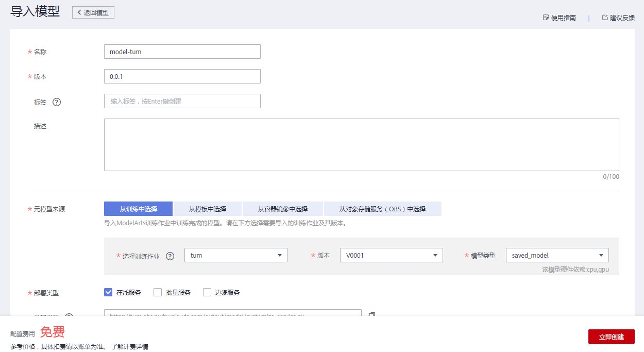The image size is (644, 352).
Task: Click the help icon beside 选择训练作业
Action: (170, 256)
